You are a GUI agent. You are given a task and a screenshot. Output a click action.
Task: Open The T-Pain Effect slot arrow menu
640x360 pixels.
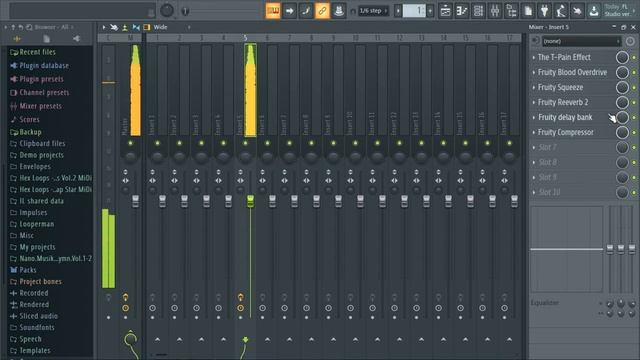(x=534, y=58)
